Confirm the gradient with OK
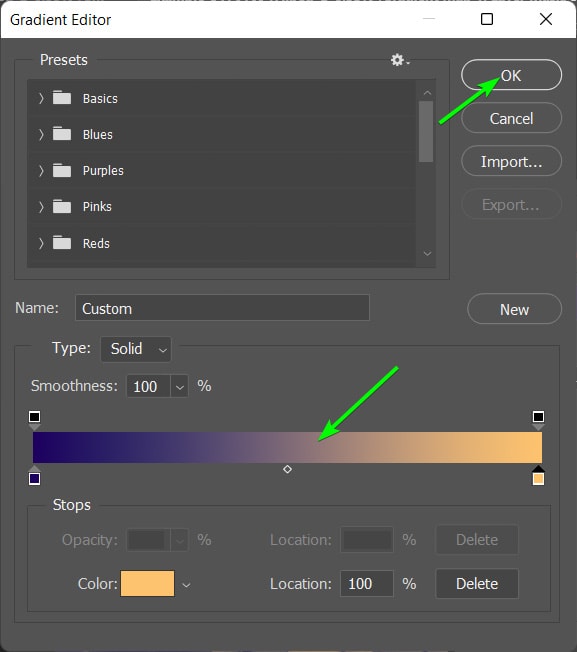The height and width of the screenshot is (652, 577). [x=511, y=75]
